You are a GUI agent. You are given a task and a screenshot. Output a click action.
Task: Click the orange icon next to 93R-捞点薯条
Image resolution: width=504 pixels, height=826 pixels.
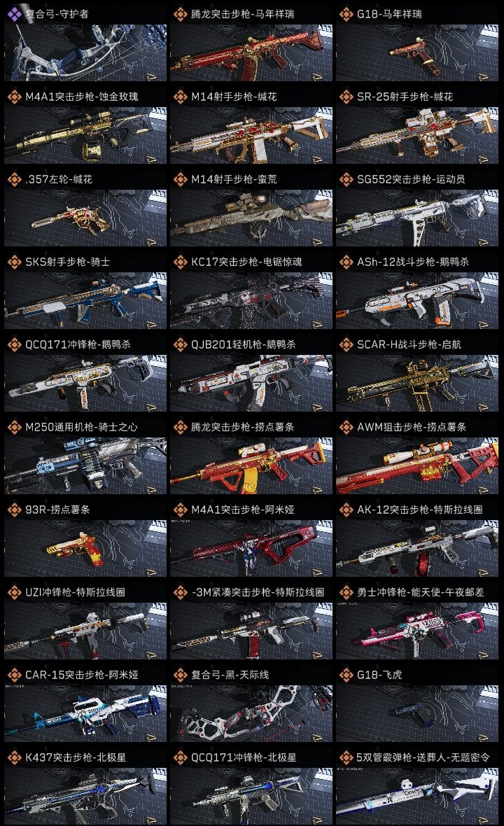pyautogui.click(x=14, y=510)
